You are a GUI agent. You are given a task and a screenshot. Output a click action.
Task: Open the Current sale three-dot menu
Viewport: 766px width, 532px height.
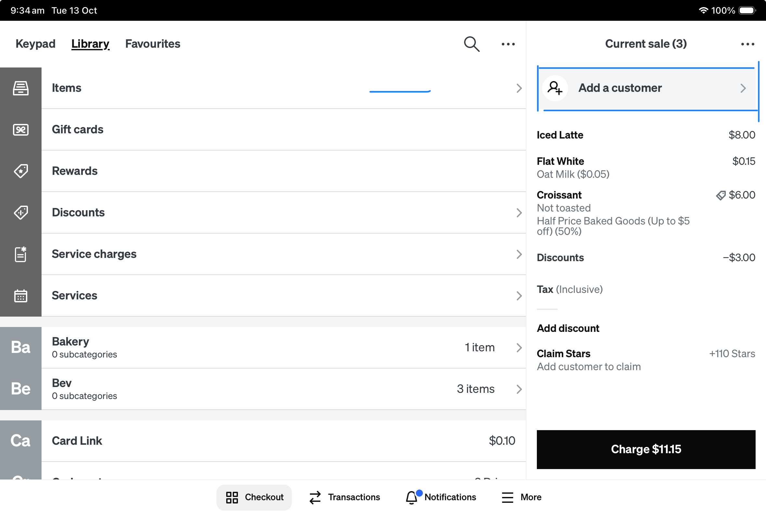pyautogui.click(x=747, y=44)
